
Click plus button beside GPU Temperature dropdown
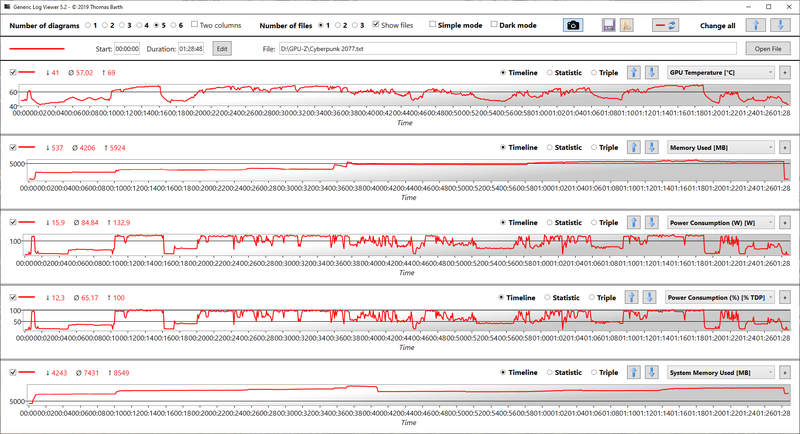click(x=785, y=72)
